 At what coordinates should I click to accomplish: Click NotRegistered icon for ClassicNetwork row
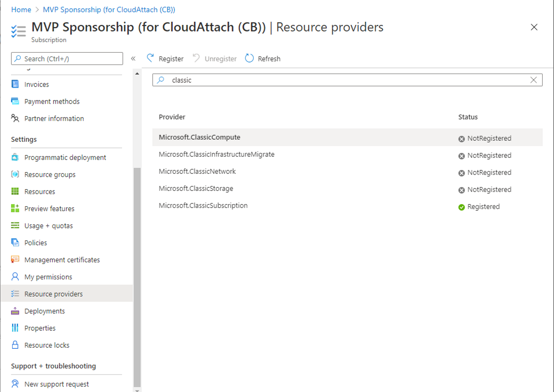[x=461, y=173]
